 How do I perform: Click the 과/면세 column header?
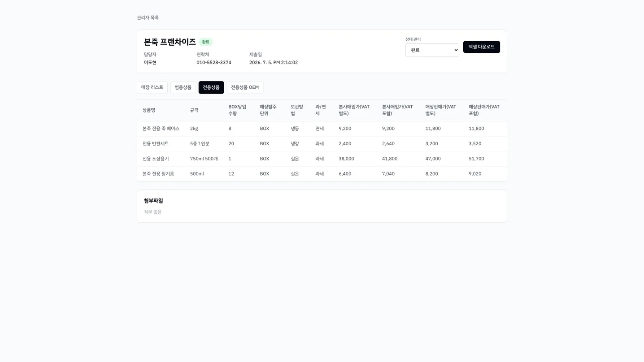pos(321,110)
